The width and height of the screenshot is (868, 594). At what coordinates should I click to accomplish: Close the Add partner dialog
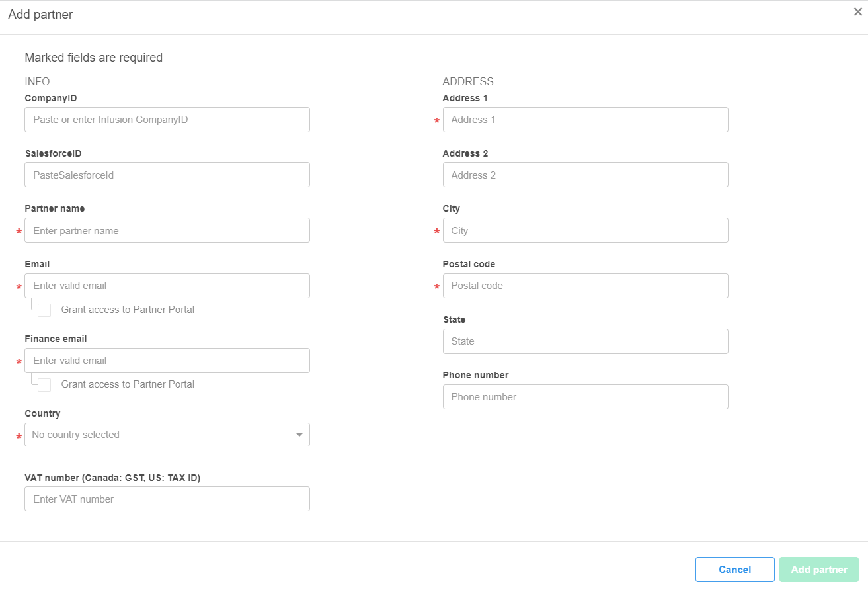[x=857, y=12]
